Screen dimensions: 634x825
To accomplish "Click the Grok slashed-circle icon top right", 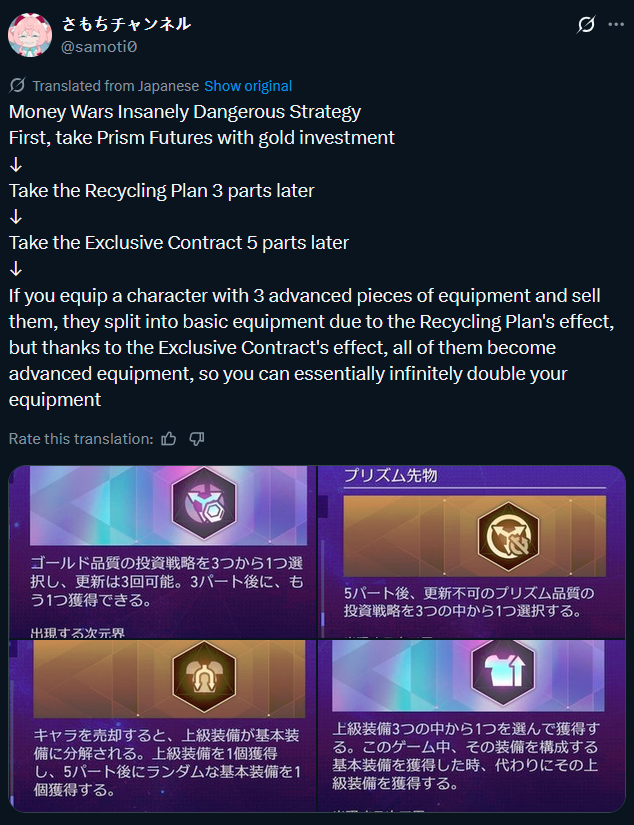I will (x=586, y=24).
